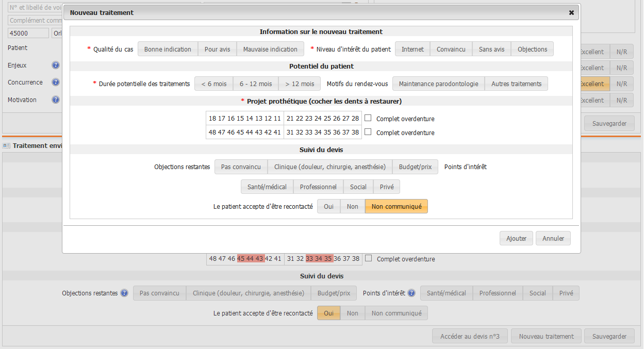Screen dimensions: 644x349
Task: Click help icon next to Points d'intérêt
Action: click(411, 293)
